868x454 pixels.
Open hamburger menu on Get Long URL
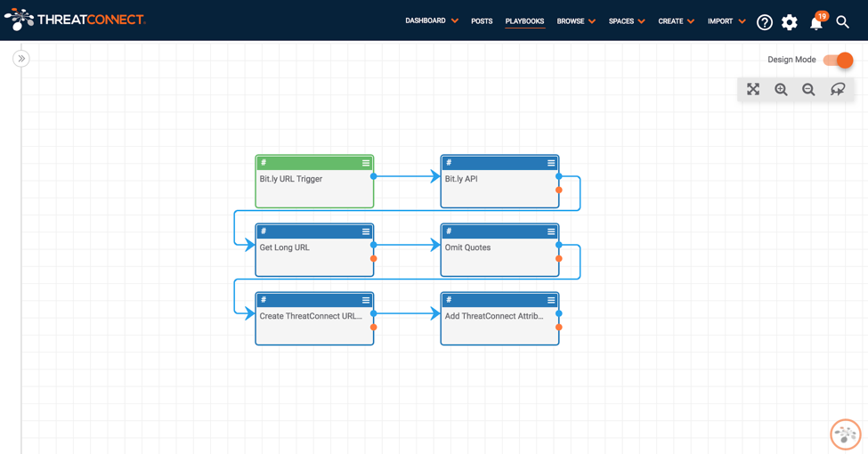coord(366,231)
